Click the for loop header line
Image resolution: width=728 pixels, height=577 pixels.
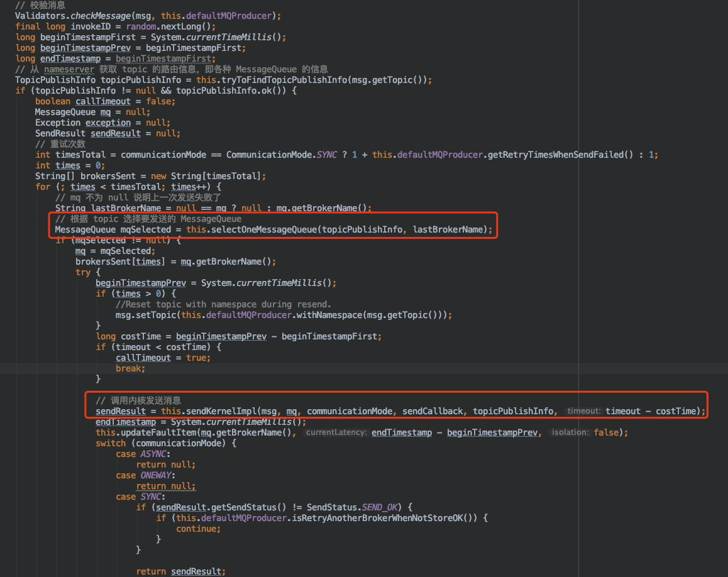point(128,187)
